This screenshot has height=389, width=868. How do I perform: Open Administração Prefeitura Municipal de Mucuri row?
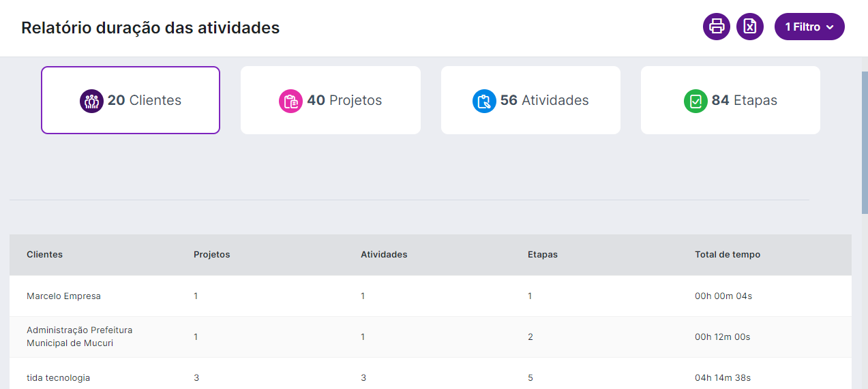pyautogui.click(x=430, y=337)
